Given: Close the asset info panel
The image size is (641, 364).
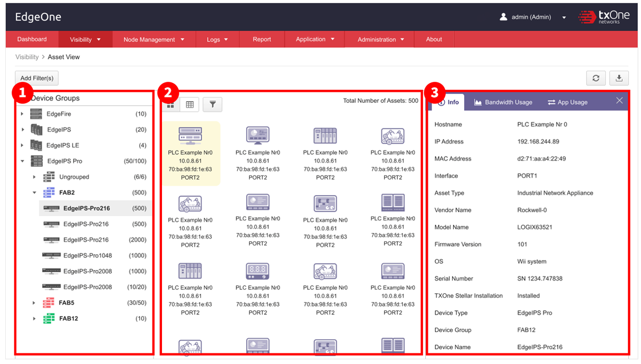Looking at the screenshot, I should tap(619, 101).
